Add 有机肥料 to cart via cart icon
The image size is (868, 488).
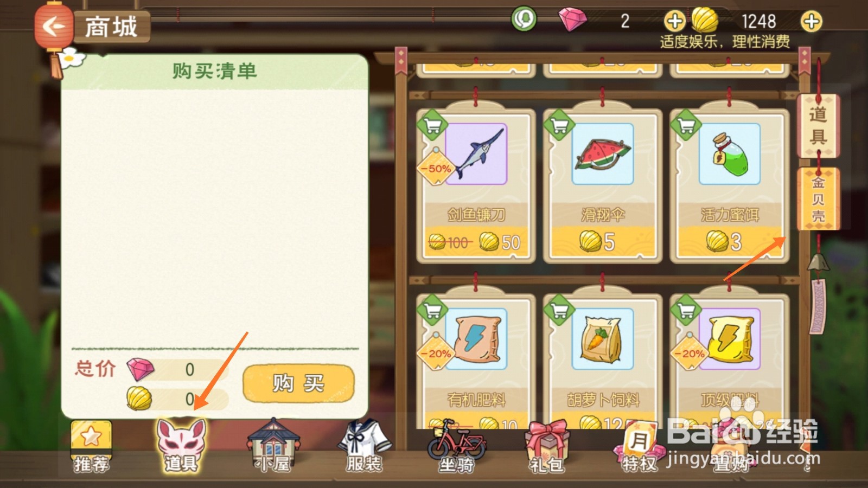coord(432,310)
